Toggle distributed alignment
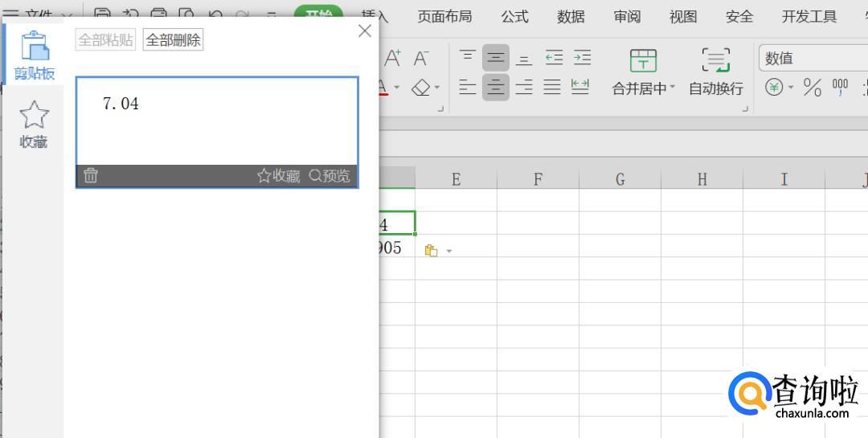868x438 pixels. tap(580, 87)
